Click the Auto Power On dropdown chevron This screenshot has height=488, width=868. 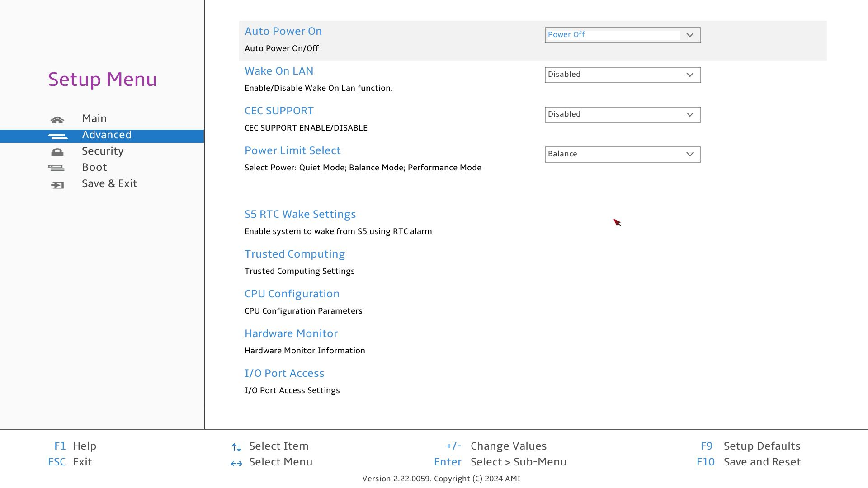tap(689, 35)
